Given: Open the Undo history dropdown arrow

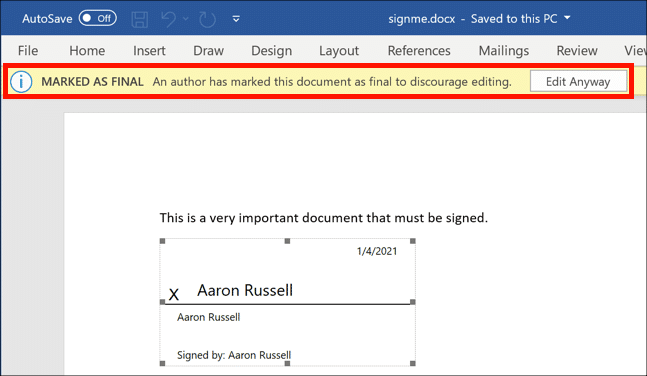Looking at the screenshot, I should [x=186, y=19].
